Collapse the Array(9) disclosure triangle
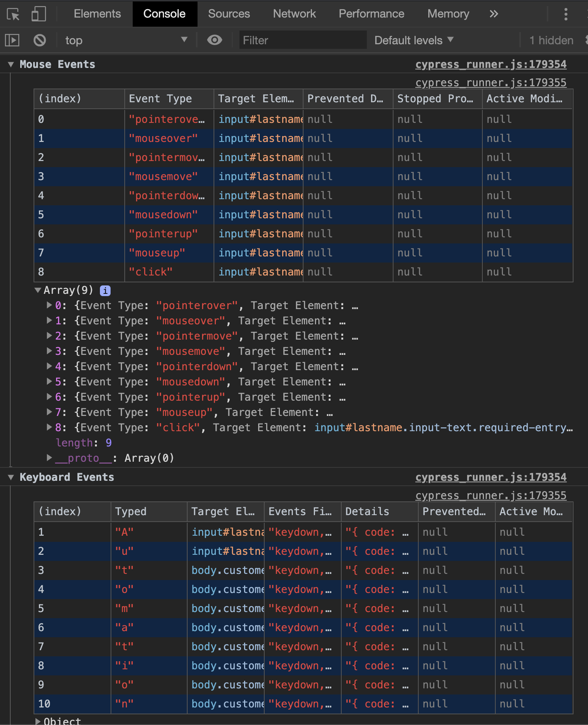The height and width of the screenshot is (725, 588). point(38,290)
